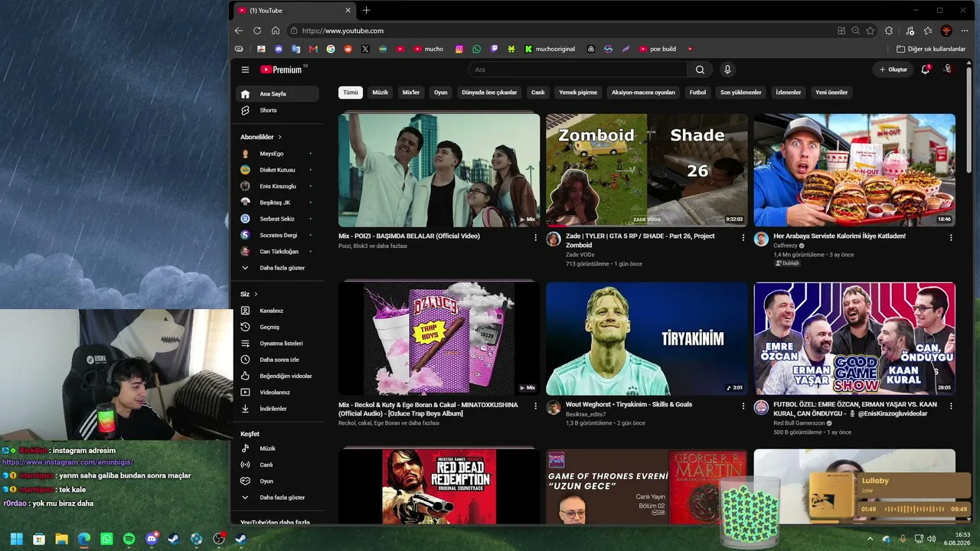Screen dimensions: 980x551
Task: Open the X (Twitter) bookmark icon
Action: click(365, 49)
